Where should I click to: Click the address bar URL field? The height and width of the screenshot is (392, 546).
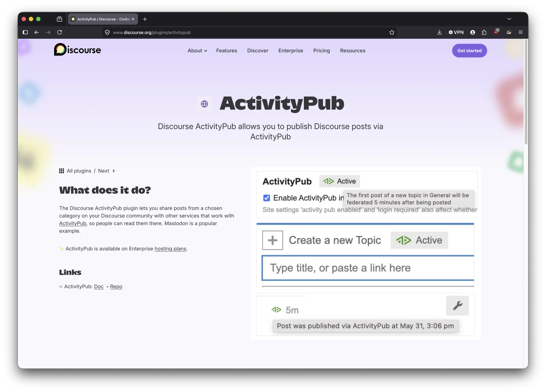tap(250, 32)
